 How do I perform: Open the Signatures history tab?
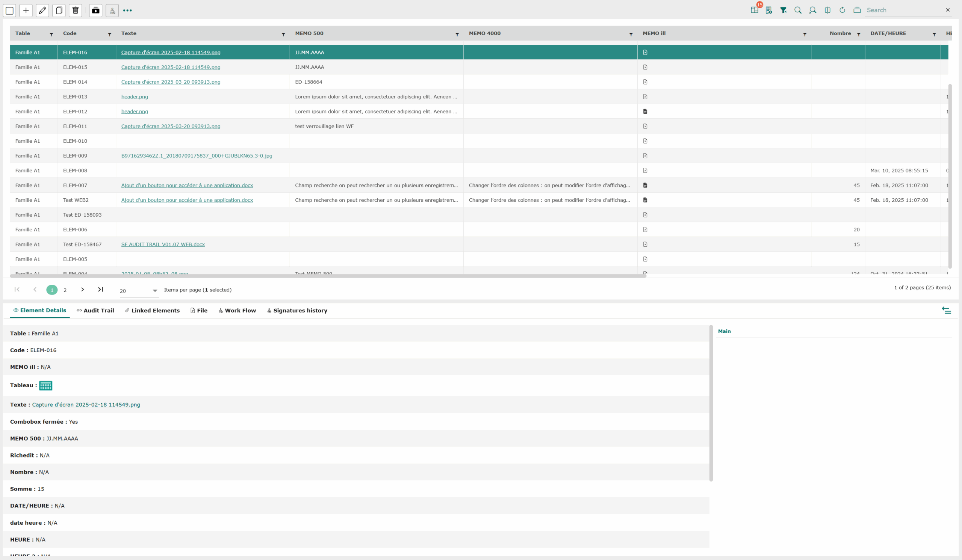pos(297,311)
